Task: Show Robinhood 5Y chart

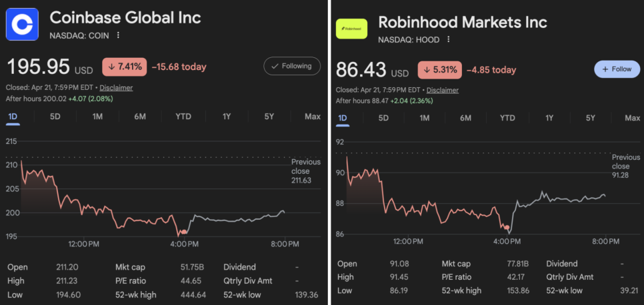Action: point(591,118)
